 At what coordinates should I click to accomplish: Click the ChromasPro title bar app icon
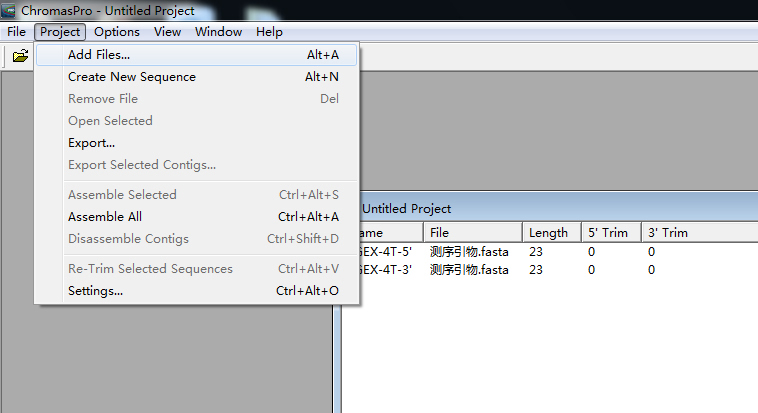pyautogui.click(x=10, y=11)
